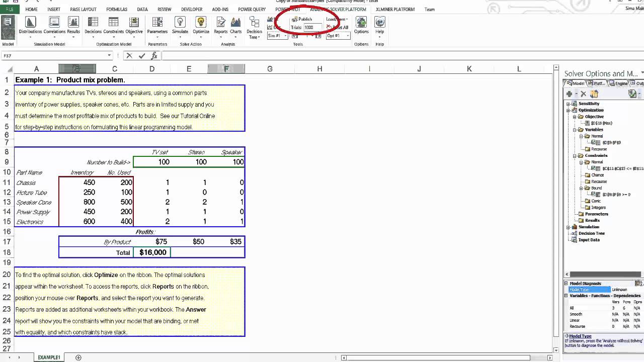Image resolution: width=644 pixels, height=362 pixels.
Task: Toggle checkbox for variables $D$9:$F$9
Action: [x=593, y=142]
